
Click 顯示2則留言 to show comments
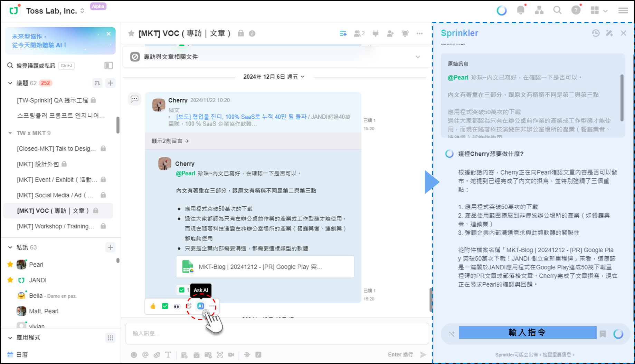[170, 141]
